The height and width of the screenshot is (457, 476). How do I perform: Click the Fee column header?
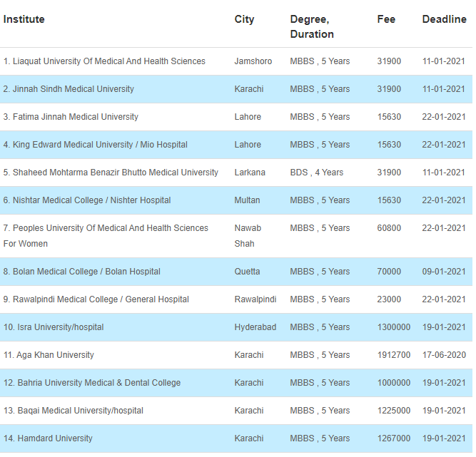click(x=386, y=19)
